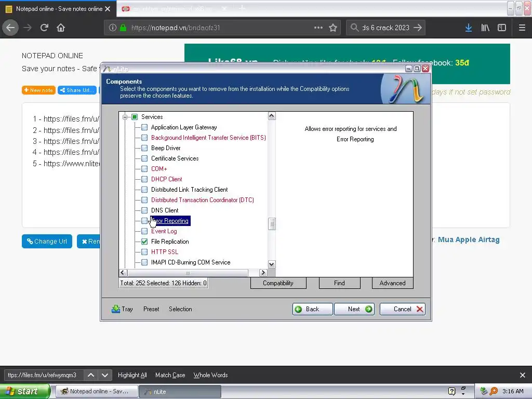Click Highlight All in the find bar
The height and width of the screenshot is (399, 532).
click(132, 375)
